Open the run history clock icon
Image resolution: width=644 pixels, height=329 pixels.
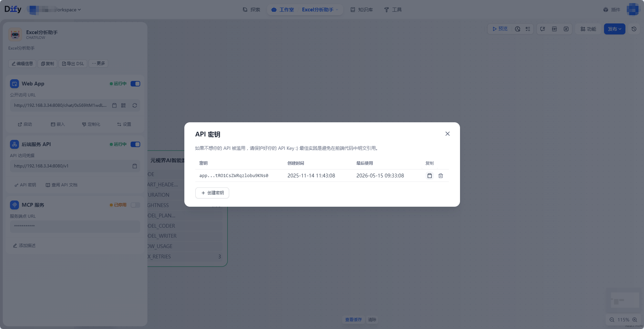518,29
